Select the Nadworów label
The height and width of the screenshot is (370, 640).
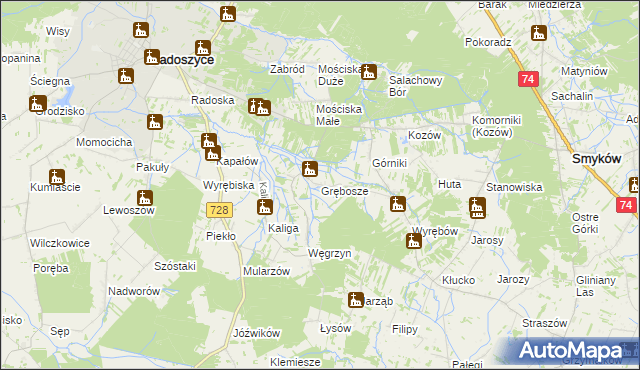134,291
